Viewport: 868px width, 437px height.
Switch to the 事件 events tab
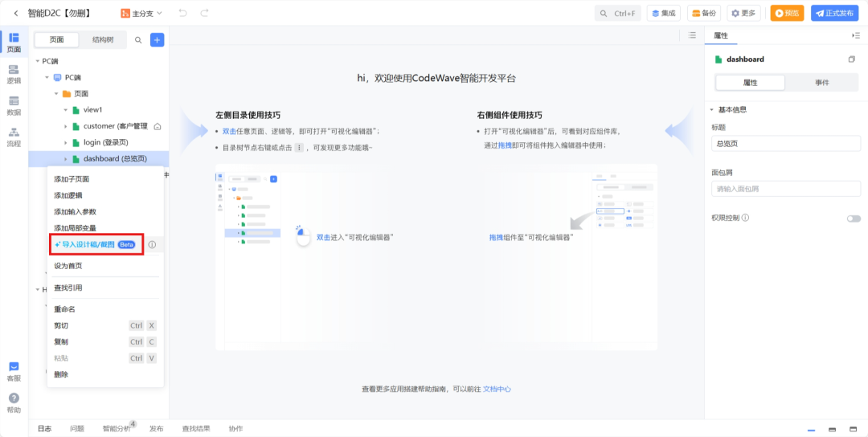pos(822,83)
